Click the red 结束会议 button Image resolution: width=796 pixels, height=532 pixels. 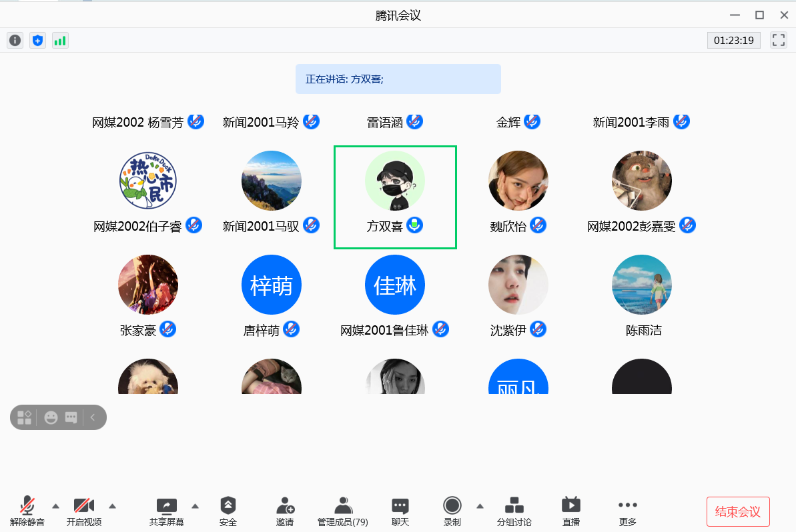pos(738,511)
